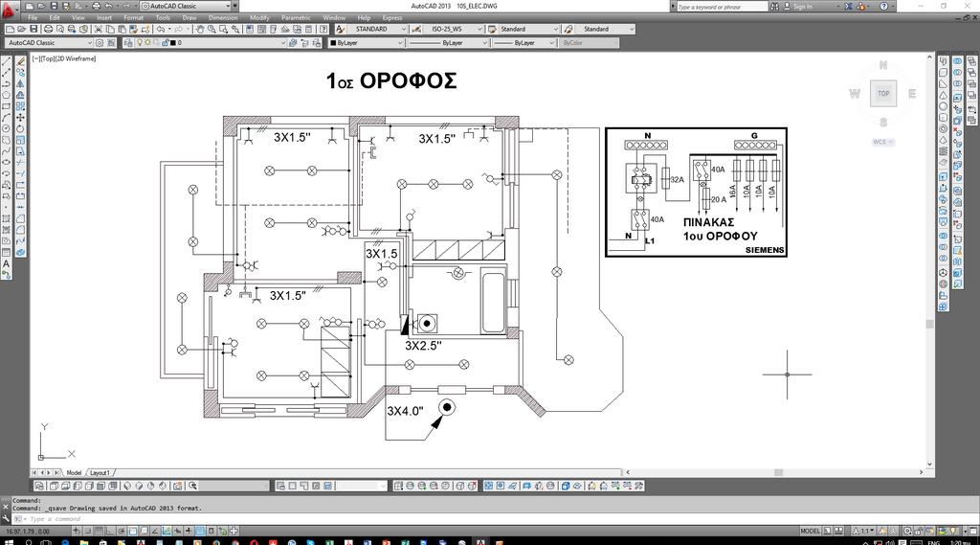The image size is (980, 545).
Task: Select the Pan hand tool
Action: [200, 29]
